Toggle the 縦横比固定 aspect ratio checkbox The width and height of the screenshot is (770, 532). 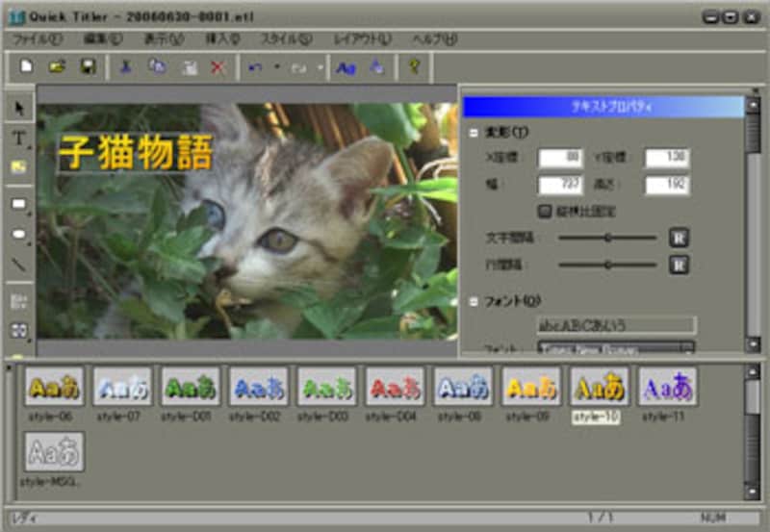click(x=546, y=210)
